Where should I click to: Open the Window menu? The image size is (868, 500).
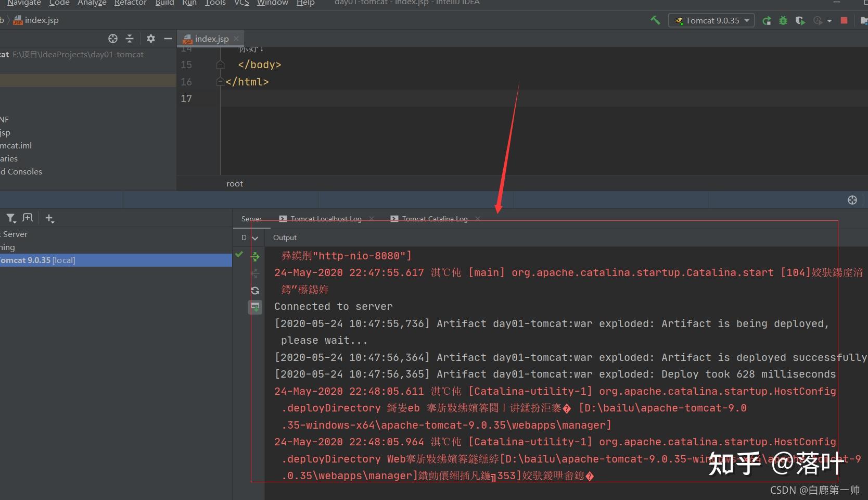pos(273,3)
